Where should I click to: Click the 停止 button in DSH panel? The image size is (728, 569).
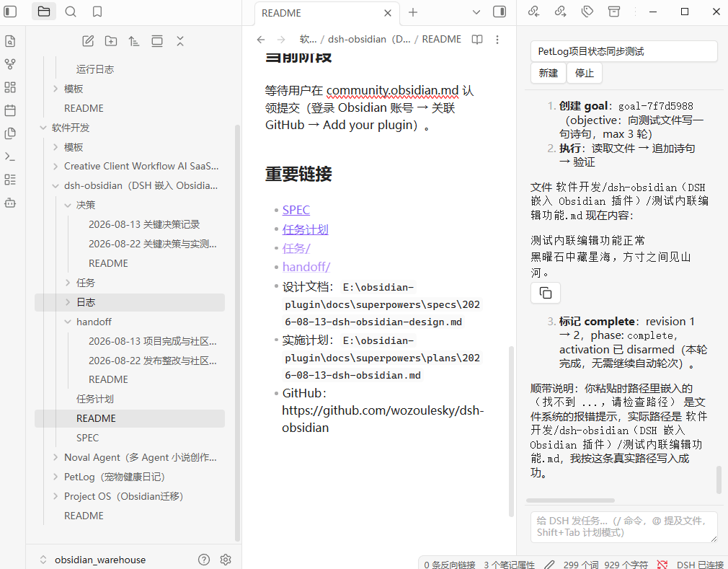tap(585, 73)
